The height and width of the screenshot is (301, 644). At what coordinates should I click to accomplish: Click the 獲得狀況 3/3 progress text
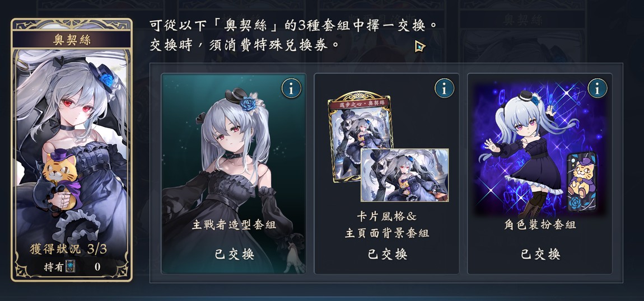pyautogui.click(x=68, y=249)
